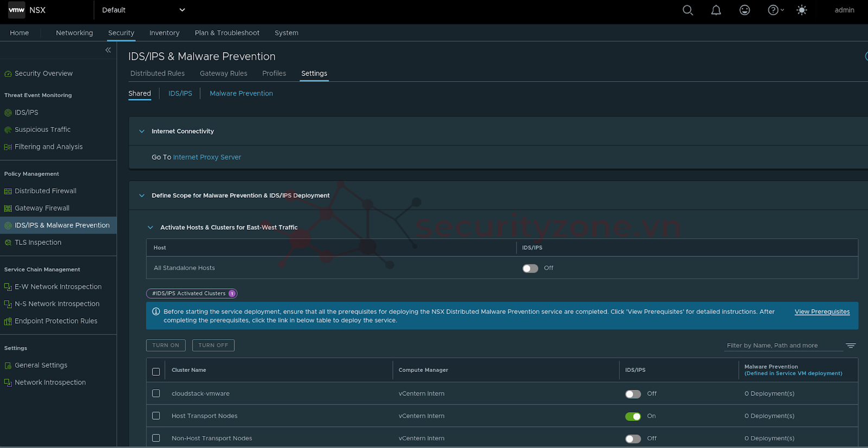Open Distributed Firewall in sidebar
Screen dimensions: 868x448
[x=46, y=191]
